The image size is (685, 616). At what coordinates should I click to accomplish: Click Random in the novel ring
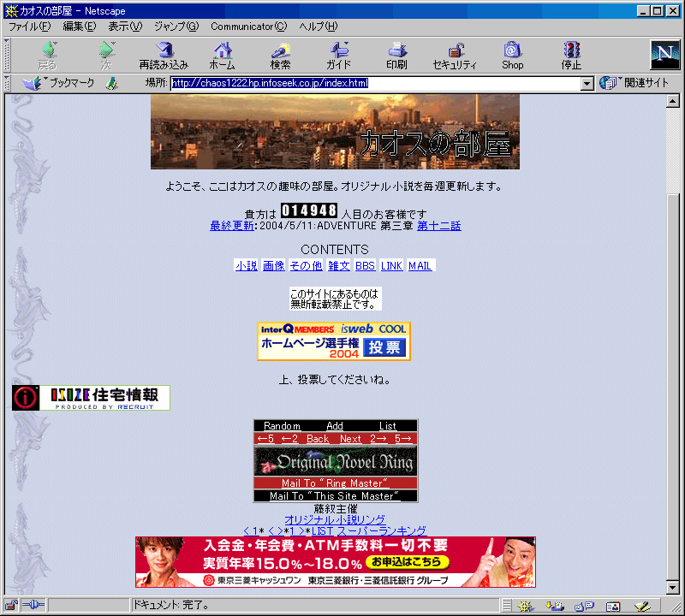[x=282, y=426]
